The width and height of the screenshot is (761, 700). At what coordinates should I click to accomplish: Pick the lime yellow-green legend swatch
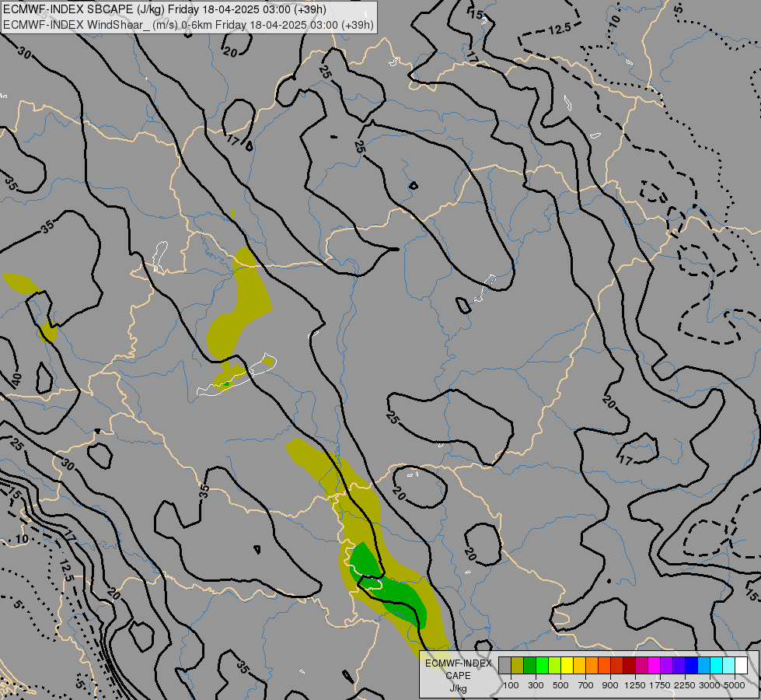click(x=554, y=666)
